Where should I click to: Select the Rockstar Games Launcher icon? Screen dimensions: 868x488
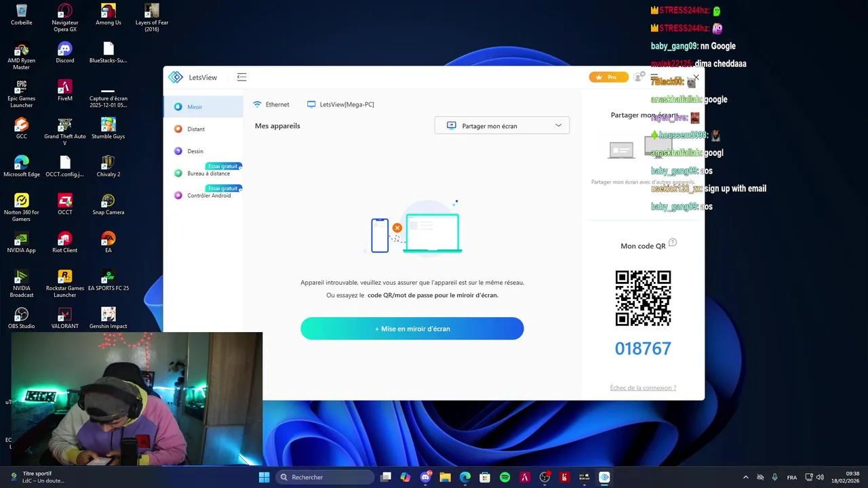click(65, 284)
